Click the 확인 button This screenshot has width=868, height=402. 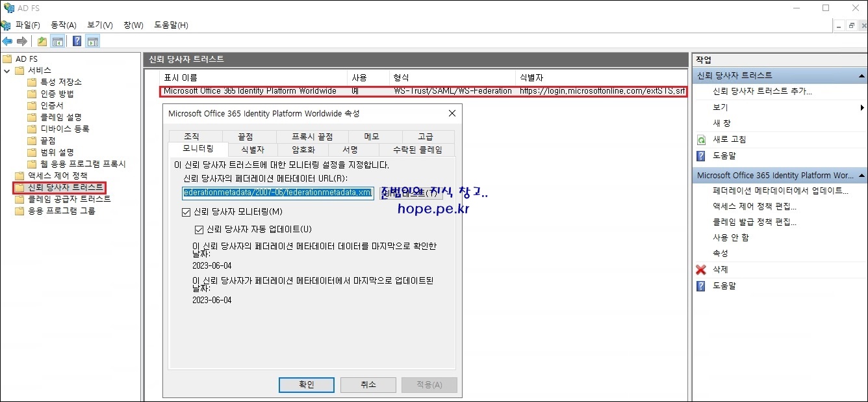pos(307,384)
